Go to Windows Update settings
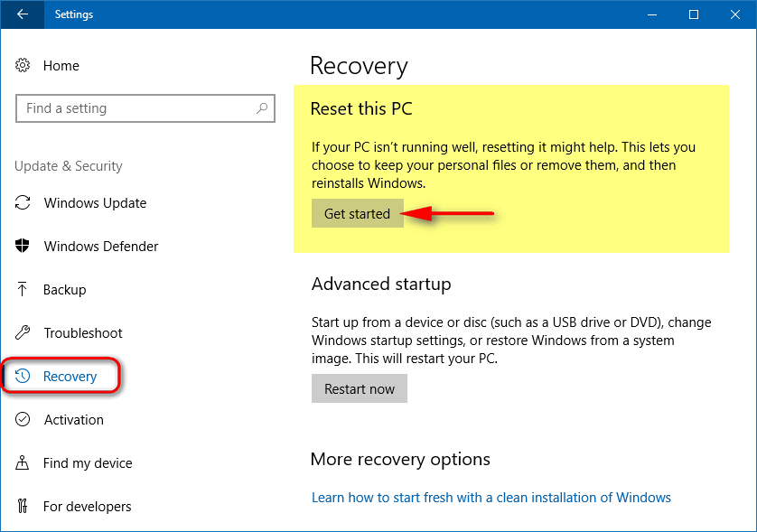Viewport: 757px width, 532px height. point(95,203)
